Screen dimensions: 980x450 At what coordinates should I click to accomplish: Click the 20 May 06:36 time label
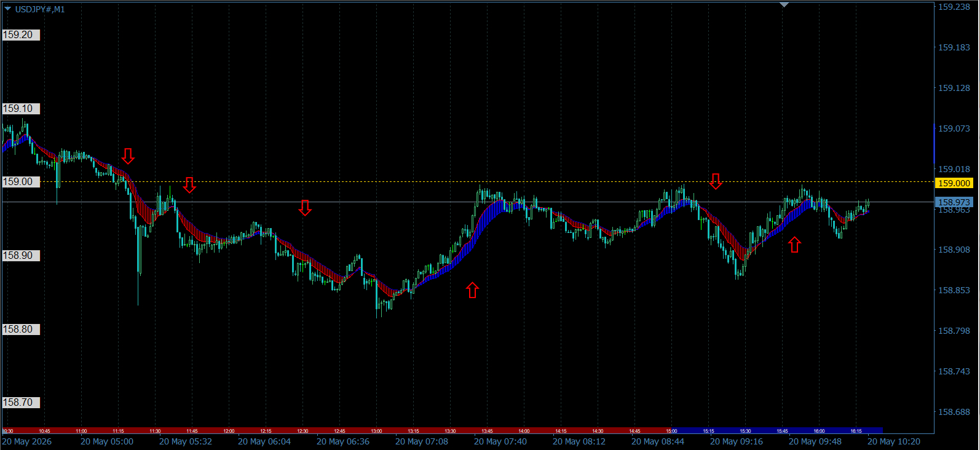point(343,441)
